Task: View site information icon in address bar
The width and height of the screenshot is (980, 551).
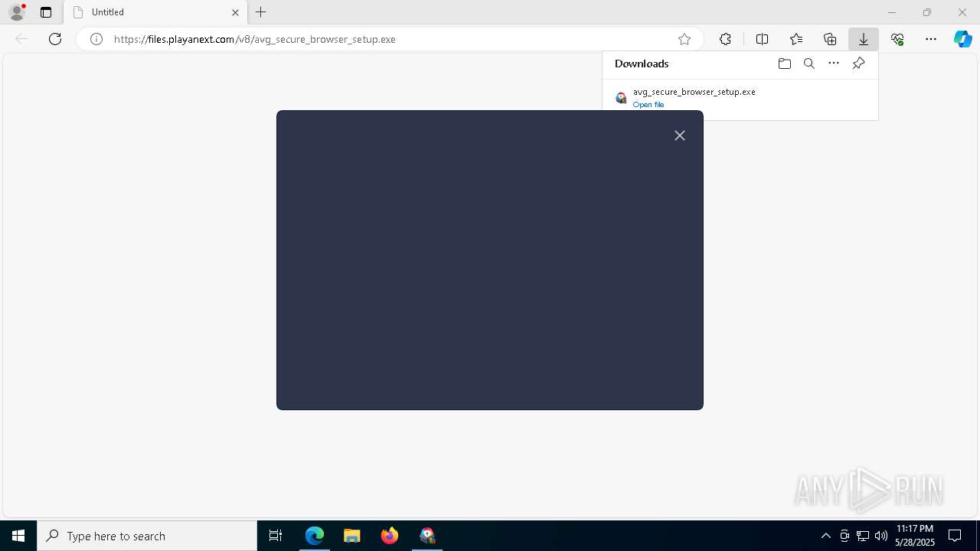Action: click(x=96, y=39)
